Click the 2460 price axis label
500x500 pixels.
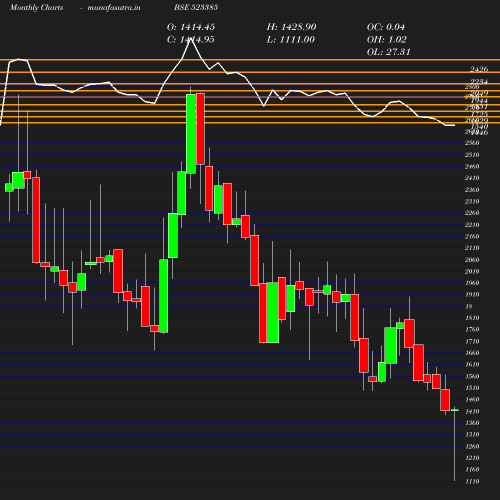pyautogui.click(x=472, y=166)
